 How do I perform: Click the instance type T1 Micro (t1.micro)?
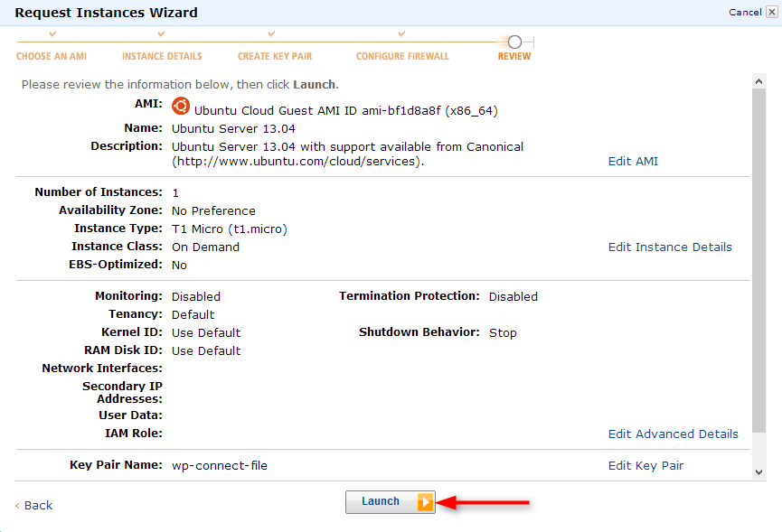coord(230,229)
